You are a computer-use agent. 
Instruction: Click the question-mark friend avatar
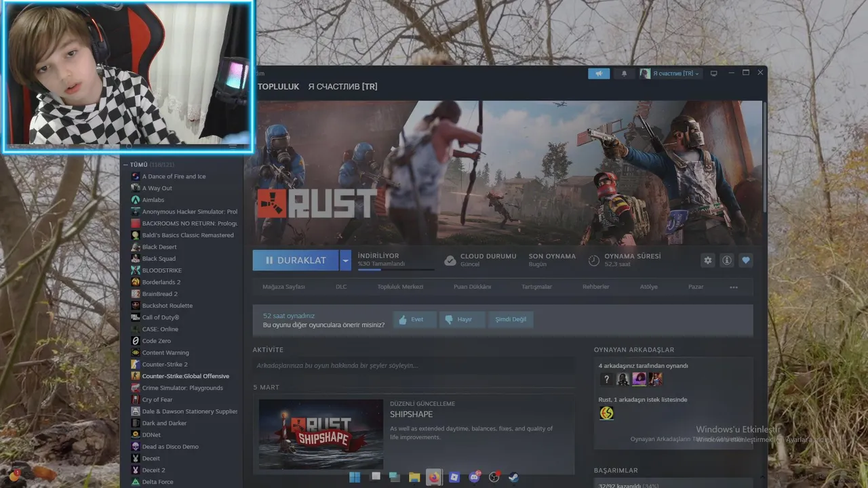(606, 379)
